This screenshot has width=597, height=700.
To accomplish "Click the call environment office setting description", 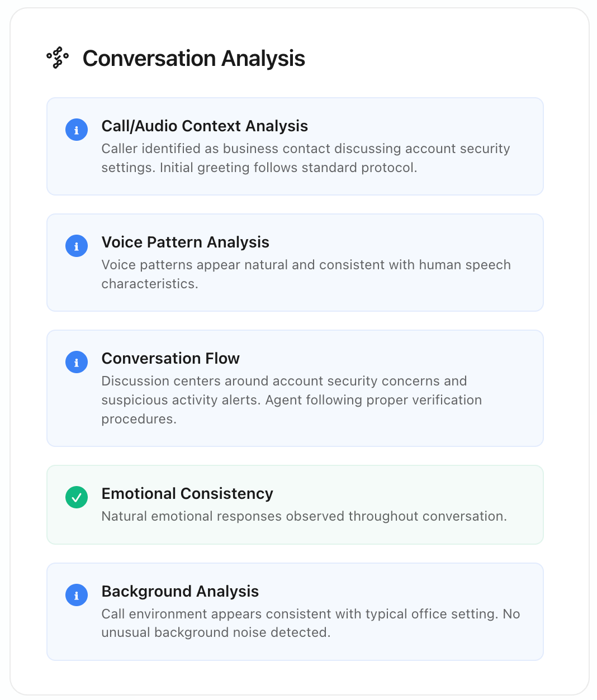I will click(x=310, y=623).
